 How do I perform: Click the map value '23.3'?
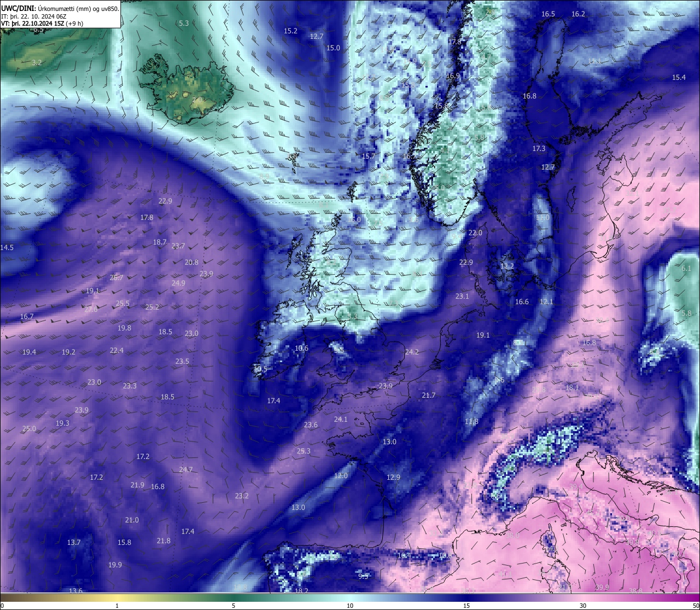point(130,386)
